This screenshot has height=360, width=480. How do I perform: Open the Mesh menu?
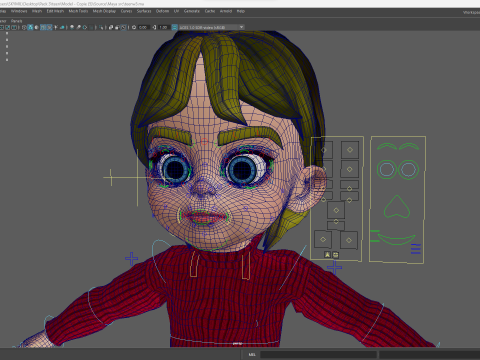pos(37,11)
